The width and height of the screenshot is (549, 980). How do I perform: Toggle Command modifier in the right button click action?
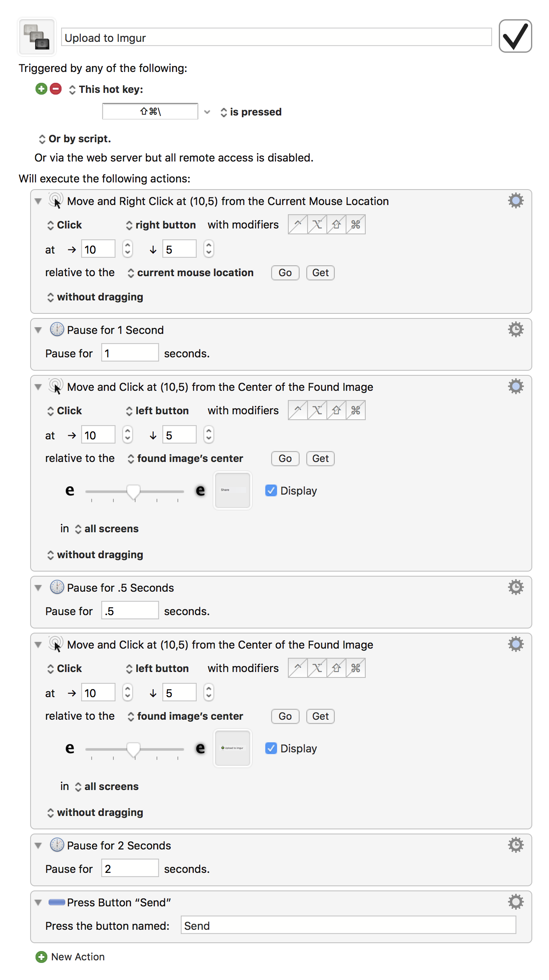click(x=356, y=225)
